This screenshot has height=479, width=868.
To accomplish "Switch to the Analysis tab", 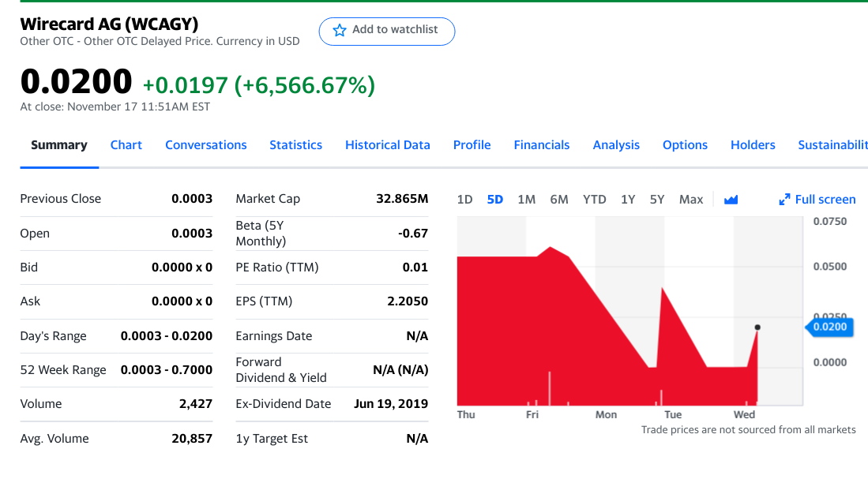I will pyautogui.click(x=616, y=145).
